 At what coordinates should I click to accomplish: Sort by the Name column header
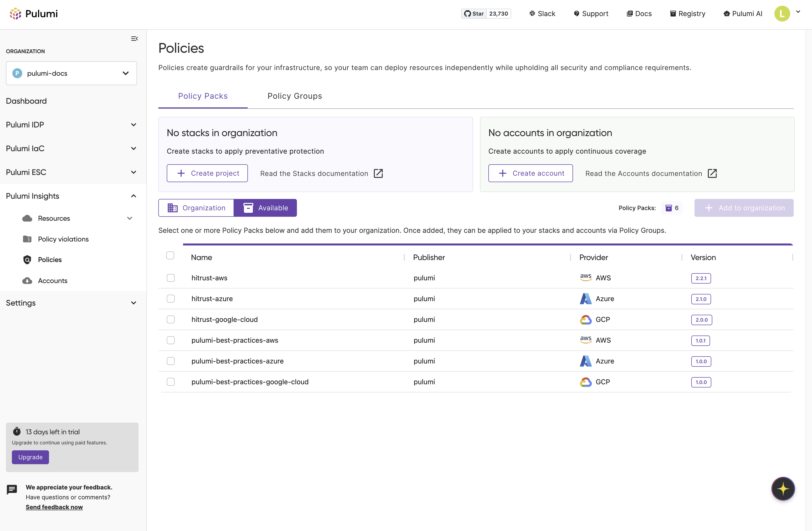[202, 257]
